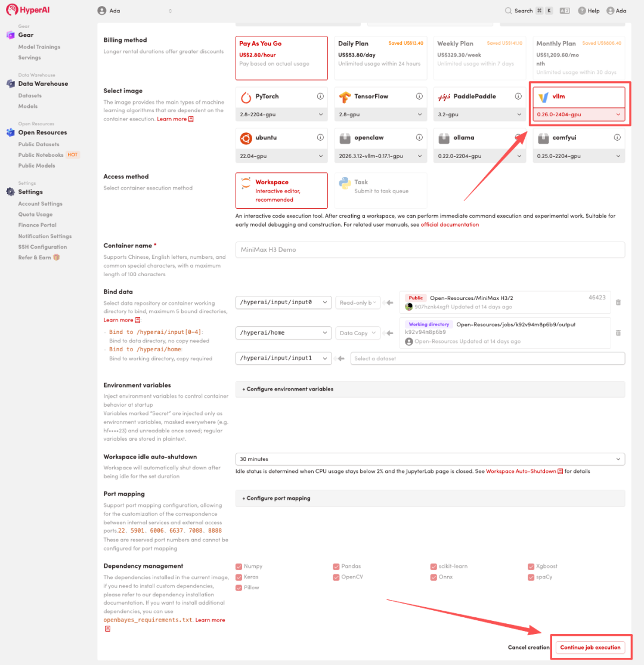
Task: Click the vllm logo icon
Action: coord(543,97)
